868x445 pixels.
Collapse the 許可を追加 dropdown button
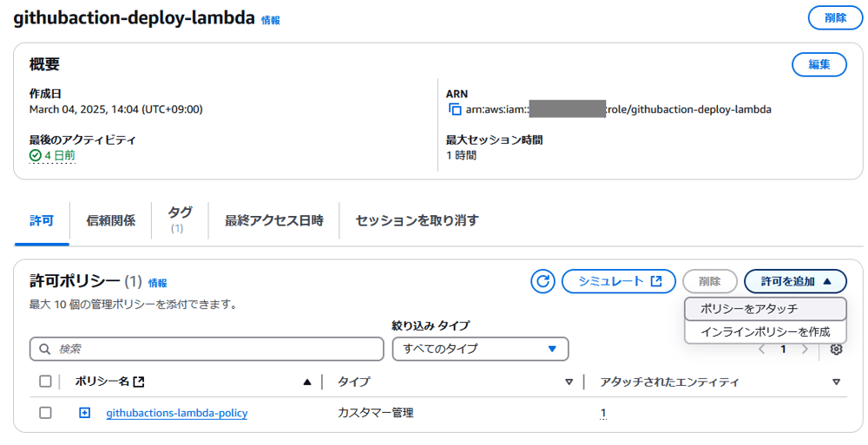click(x=795, y=281)
